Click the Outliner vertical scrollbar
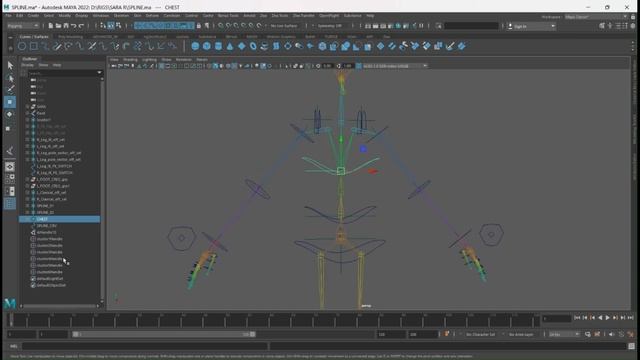Viewport: 640px width, 360px height. click(x=102, y=189)
